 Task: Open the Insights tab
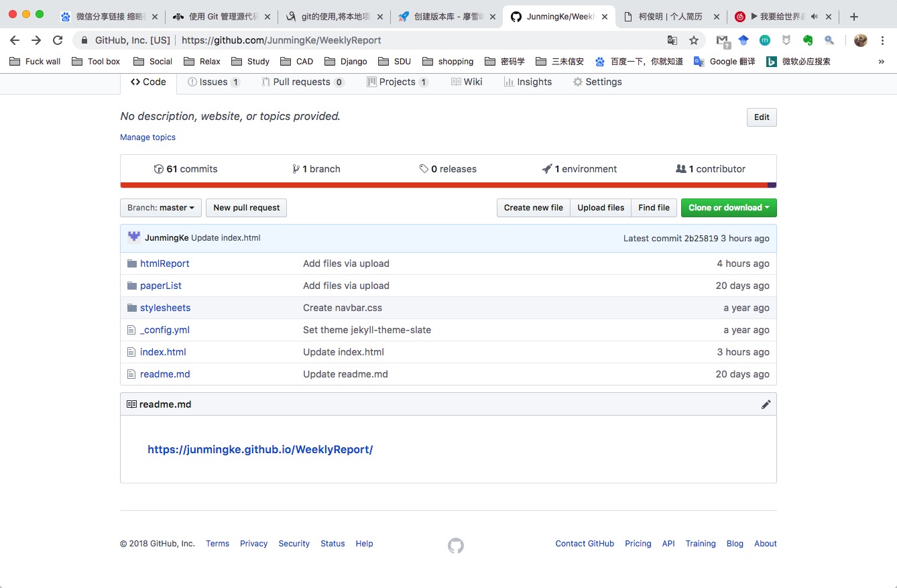(528, 82)
